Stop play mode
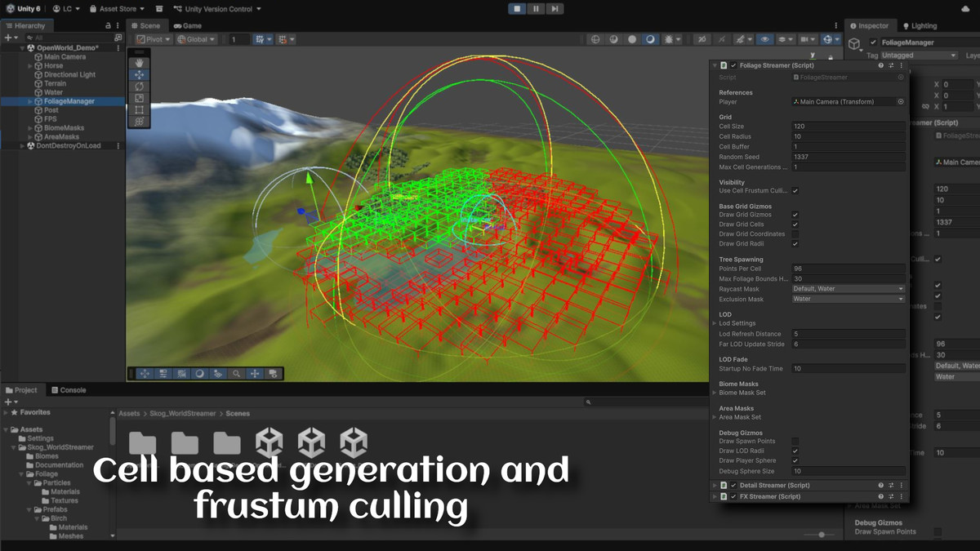The height and width of the screenshot is (551, 980). click(517, 9)
